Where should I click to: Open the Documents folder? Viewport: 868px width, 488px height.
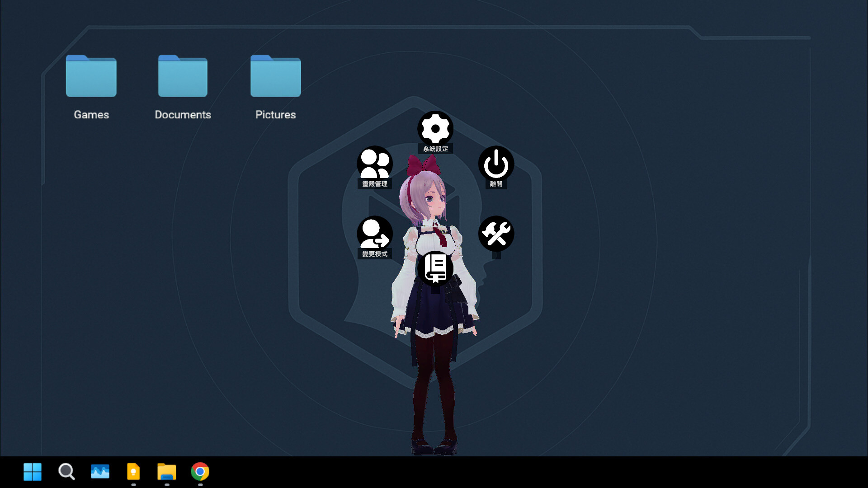point(183,76)
